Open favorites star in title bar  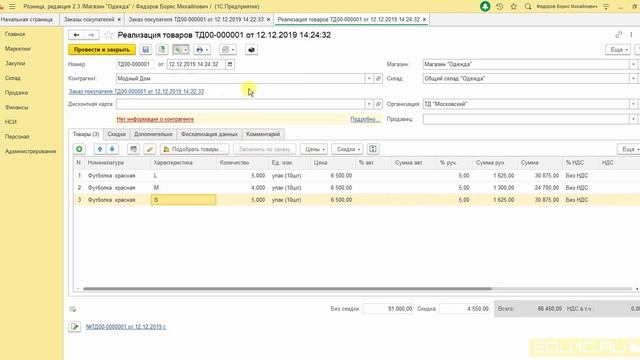click(x=513, y=7)
